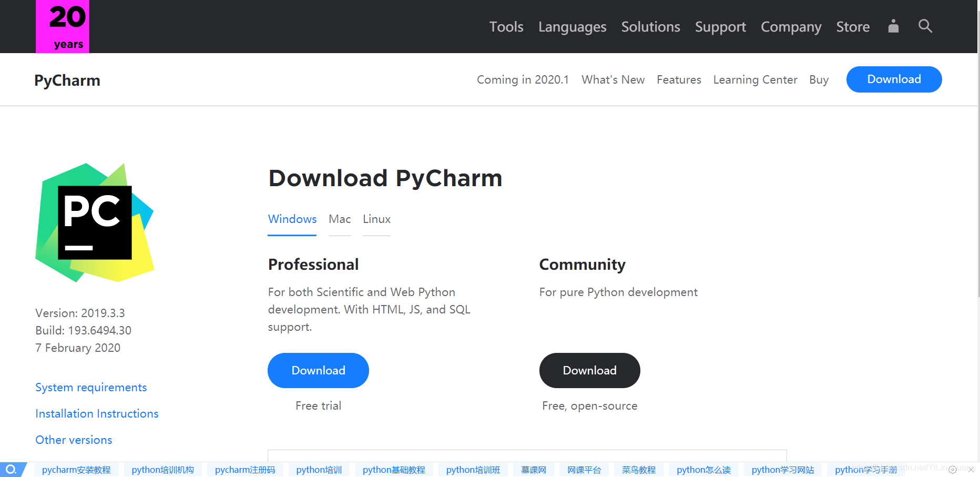Viewport: 980px width, 477px height.
Task: Open Coming in 2020.1 page
Action: point(523,79)
